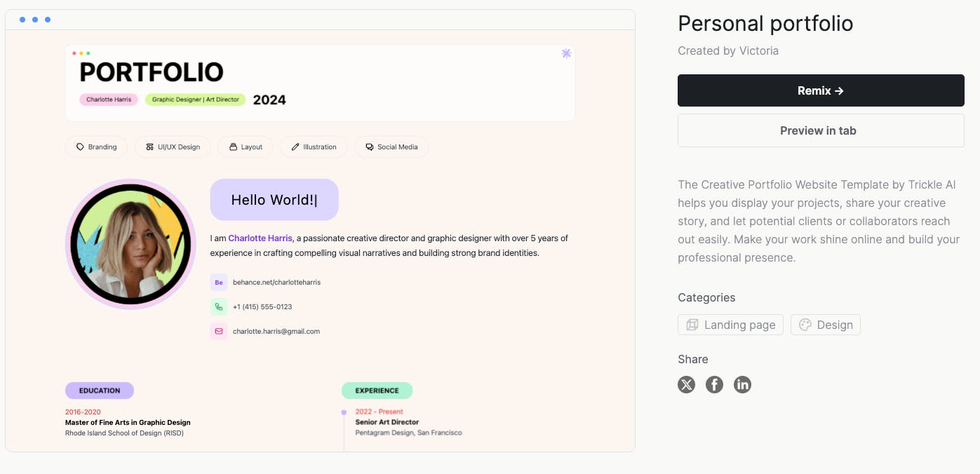Select the Branding tag chip

pos(96,147)
